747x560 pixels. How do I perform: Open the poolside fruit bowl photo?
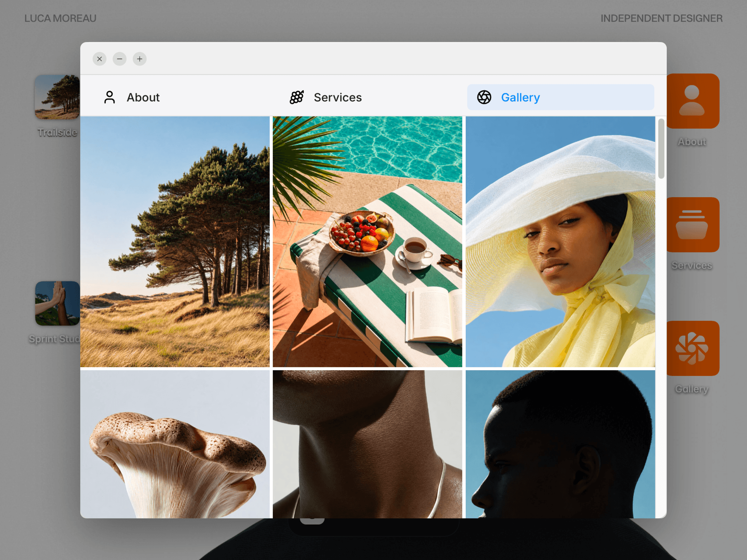click(367, 242)
